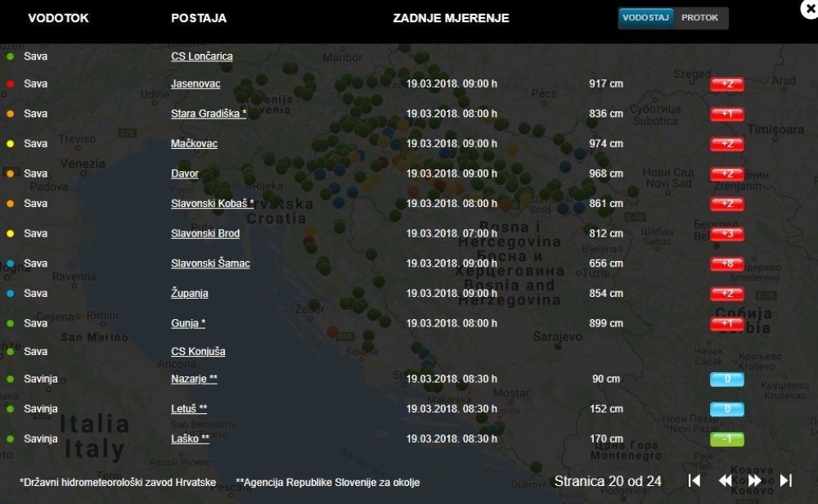Select 974 cm value for Mačkovac

click(x=606, y=143)
